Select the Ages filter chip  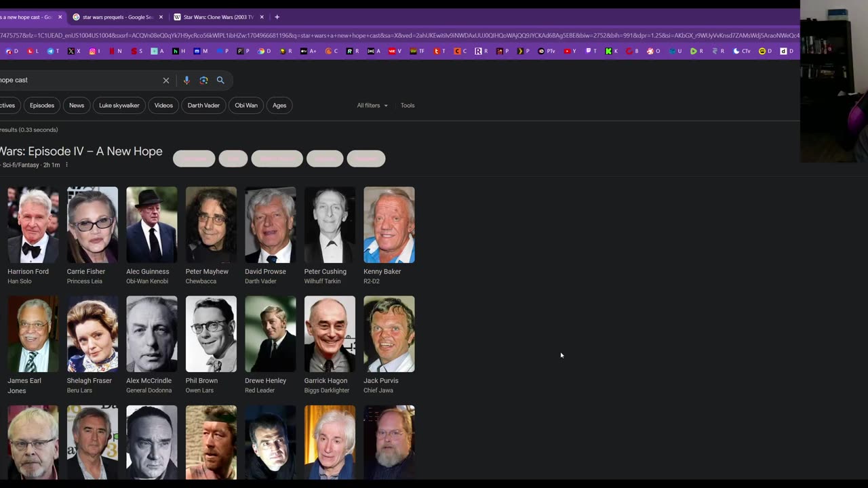tap(279, 105)
